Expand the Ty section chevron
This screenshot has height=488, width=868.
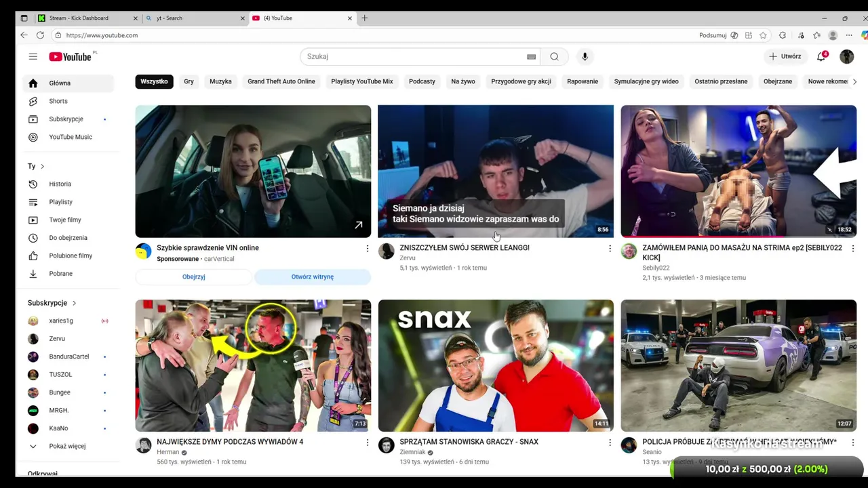[x=42, y=166]
